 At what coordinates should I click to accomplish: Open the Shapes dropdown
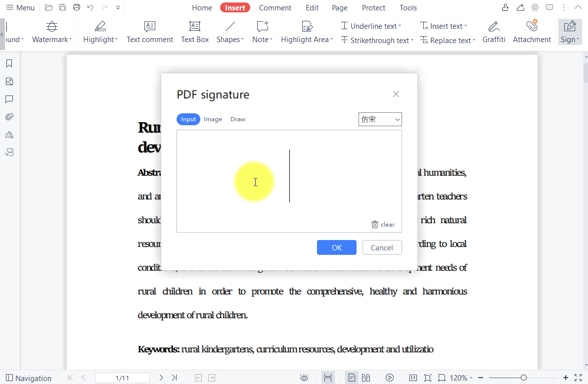coord(229,31)
